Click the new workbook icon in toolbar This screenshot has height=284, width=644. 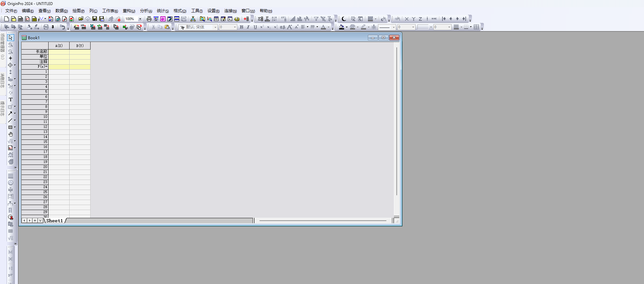20,19
